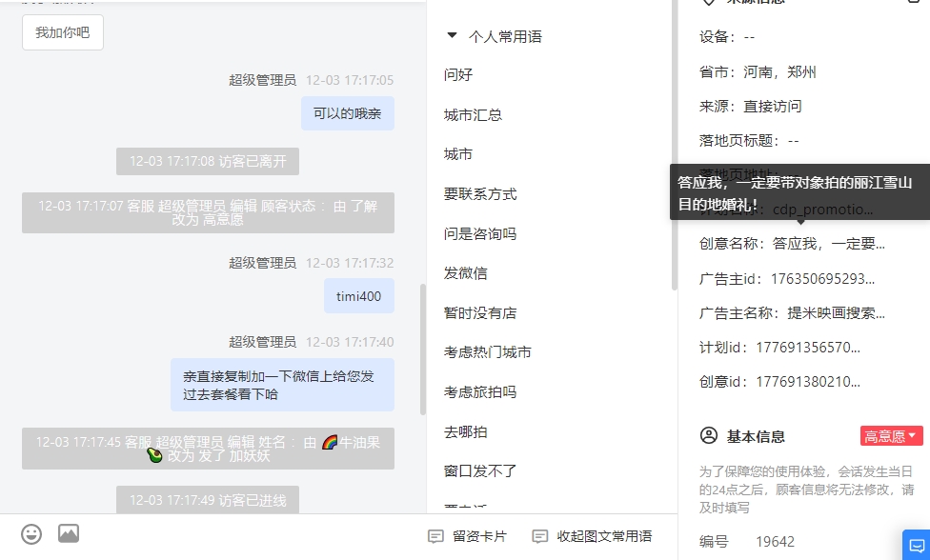This screenshot has width=930, height=560.
Task: Select the 要联系方式 quick phrase
Action: tap(480, 193)
